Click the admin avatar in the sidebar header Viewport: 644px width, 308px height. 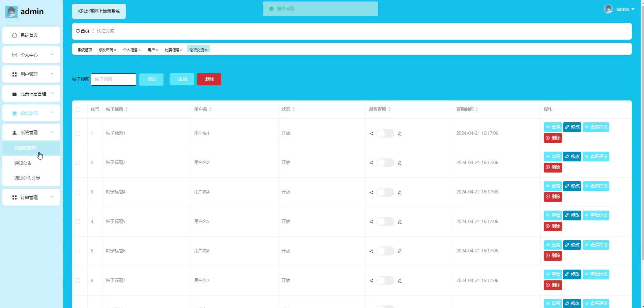pyautogui.click(x=11, y=12)
